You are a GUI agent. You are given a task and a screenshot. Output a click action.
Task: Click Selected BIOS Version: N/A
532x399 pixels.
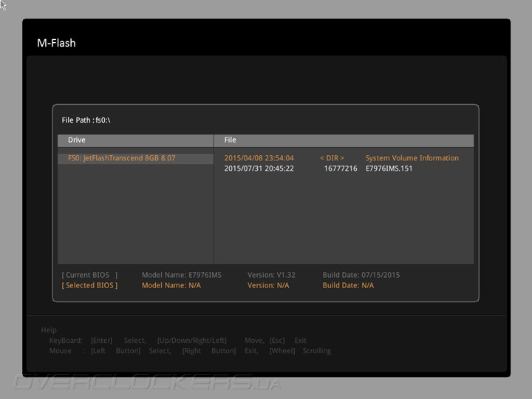268,285
